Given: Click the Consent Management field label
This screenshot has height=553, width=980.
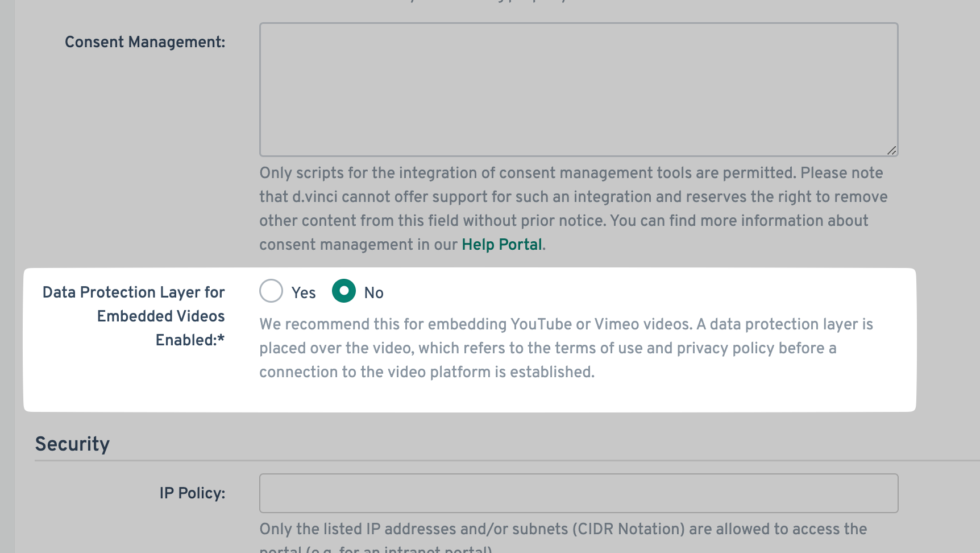Looking at the screenshot, I should point(145,42).
